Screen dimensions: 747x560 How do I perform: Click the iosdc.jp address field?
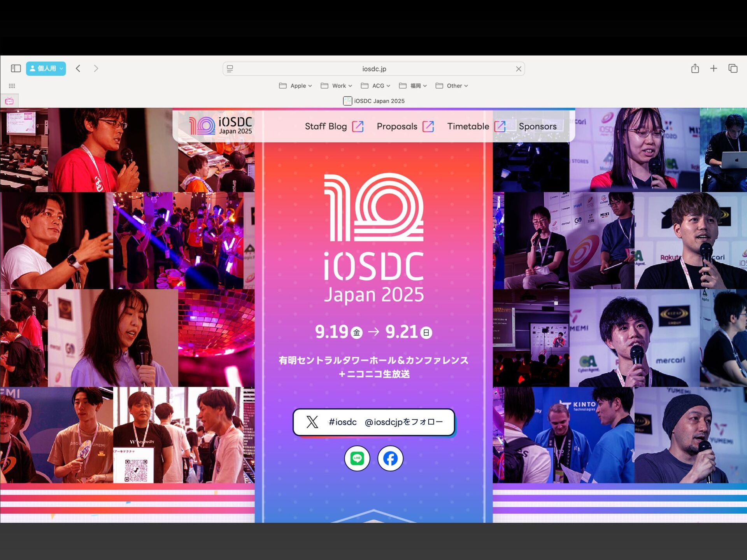pyautogui.click(x=374, y=69)
